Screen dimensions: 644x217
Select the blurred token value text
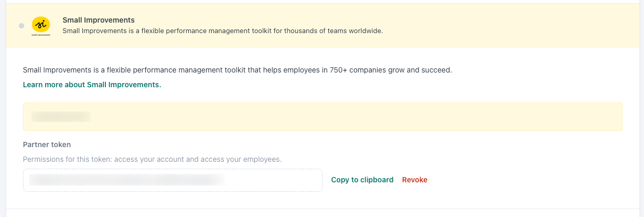pos(126,180)
